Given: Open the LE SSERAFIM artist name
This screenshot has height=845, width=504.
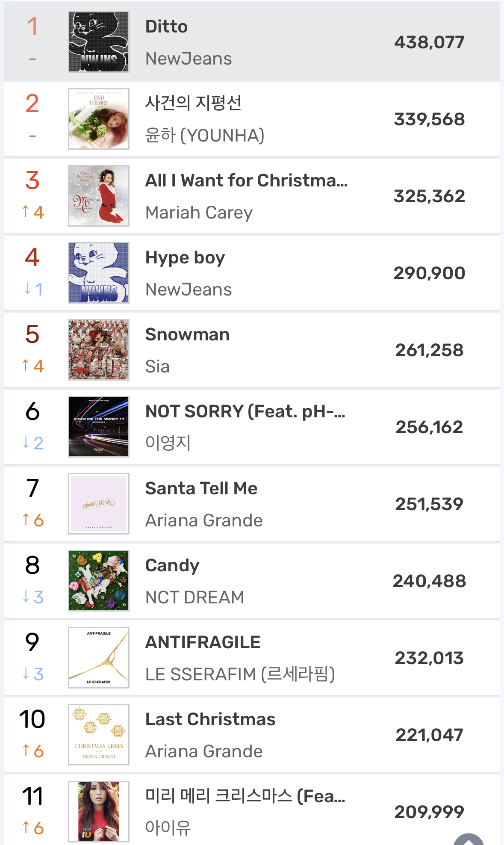Looking at the screenshot, I should (x=240, y=674).
